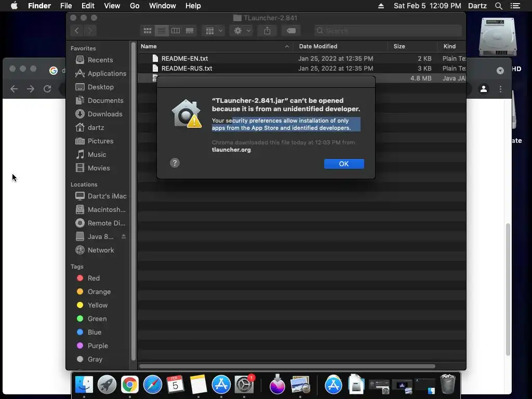Viewport: 532px width, 399px height.
Task: Open the View menu
Action: (x=112, y=6)
